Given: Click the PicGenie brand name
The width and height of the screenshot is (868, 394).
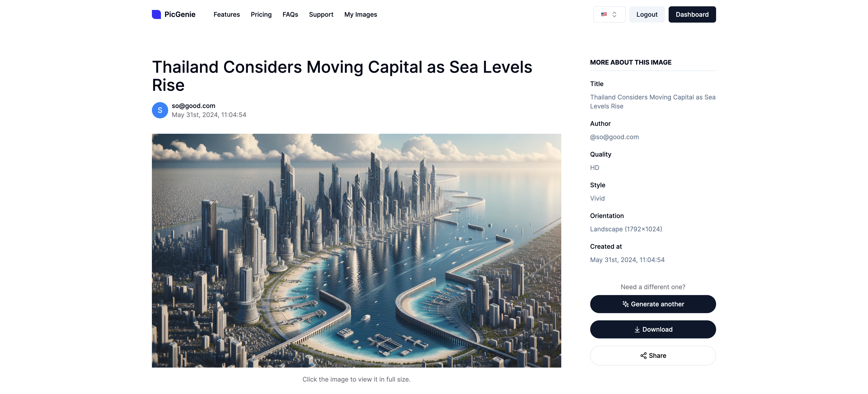Looking at the screenshot, I should pos(180,14).
